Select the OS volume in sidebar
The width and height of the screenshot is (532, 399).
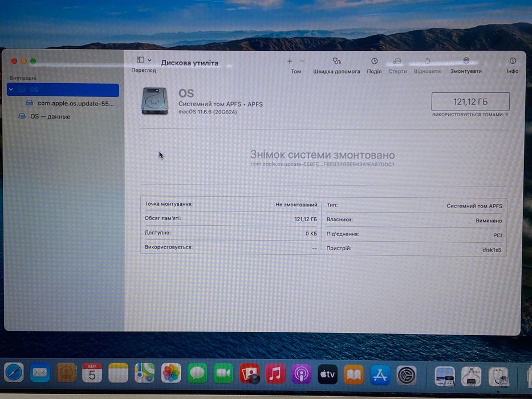(x=63, y=90)
